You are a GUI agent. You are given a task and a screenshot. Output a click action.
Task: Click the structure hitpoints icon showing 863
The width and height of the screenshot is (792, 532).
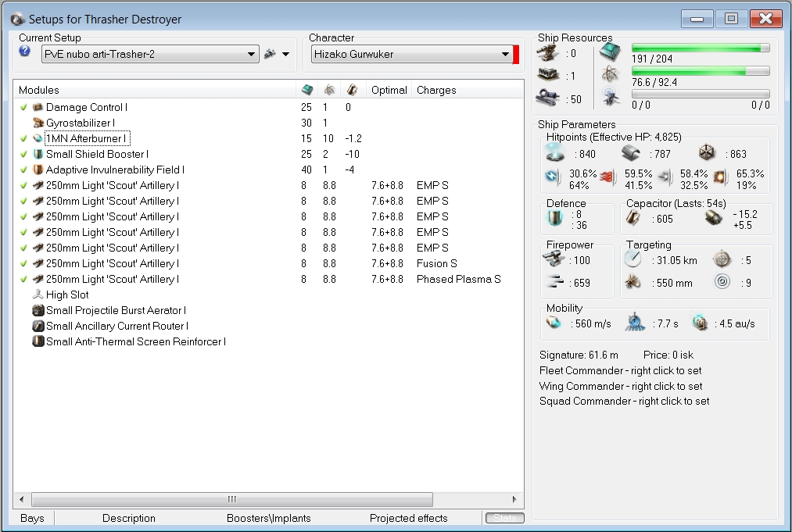tap(706, 152)
